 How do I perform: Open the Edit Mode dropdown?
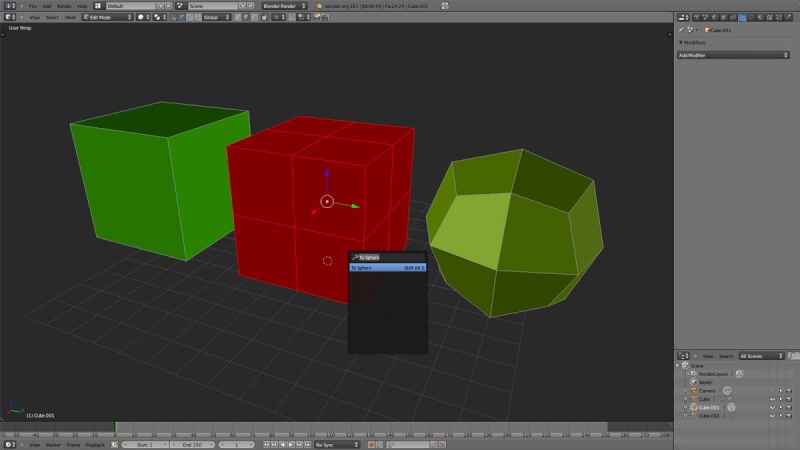(108, 17)
